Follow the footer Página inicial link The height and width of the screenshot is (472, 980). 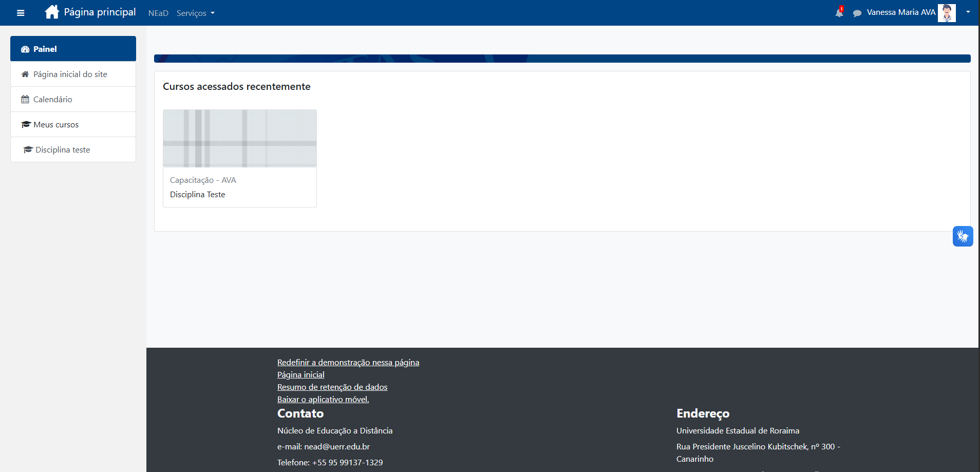point(300,375)
